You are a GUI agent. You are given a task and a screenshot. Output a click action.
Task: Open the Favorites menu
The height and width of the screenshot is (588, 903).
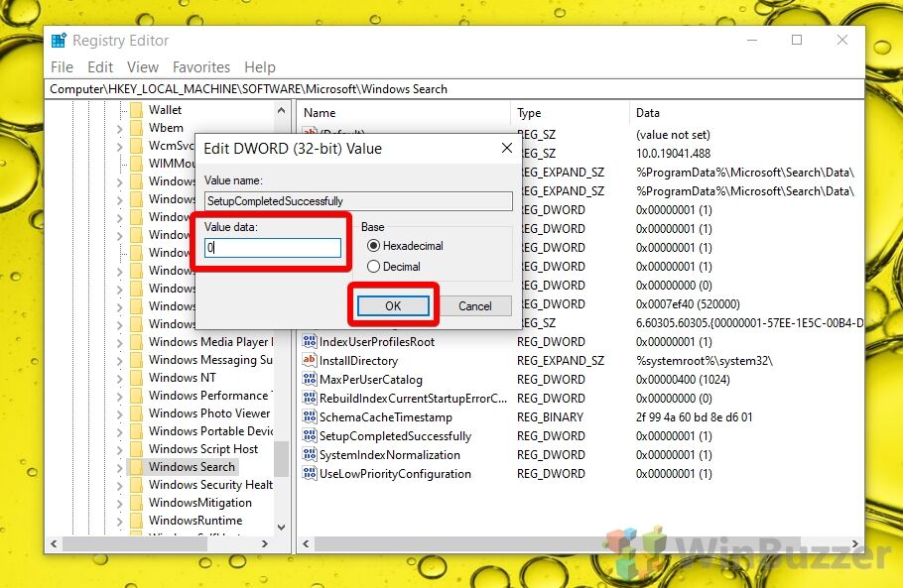tap(201, 67)
